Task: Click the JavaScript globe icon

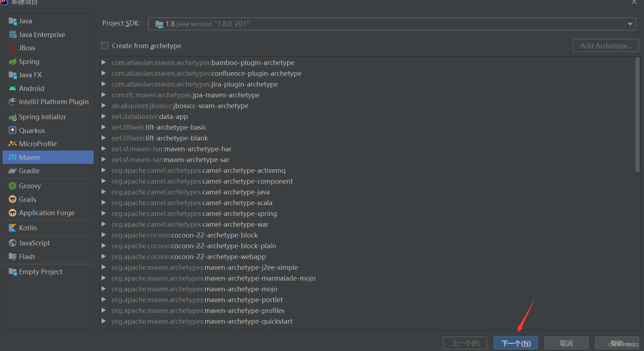Action: tap(13, 243)
